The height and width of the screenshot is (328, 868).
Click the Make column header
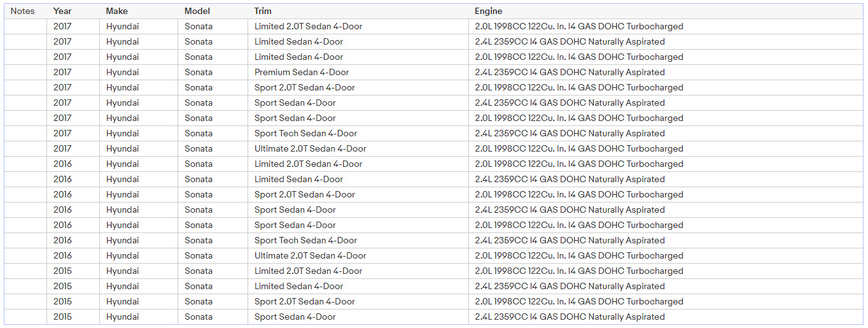click(117, 11)
